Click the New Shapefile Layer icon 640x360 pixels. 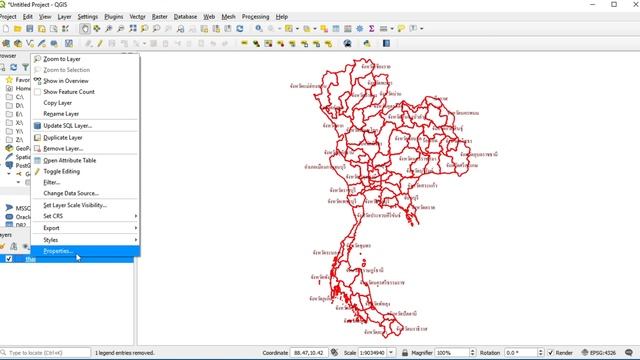point(30,43)
